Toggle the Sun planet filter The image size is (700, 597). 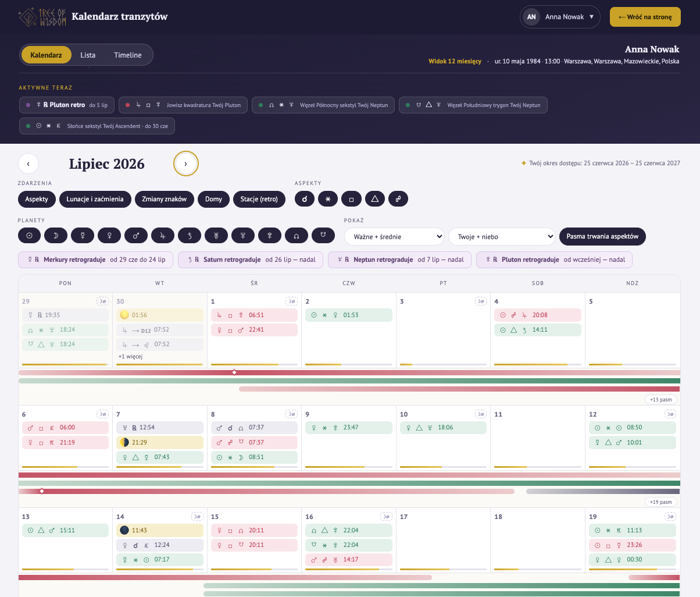[x=29, y=236]
